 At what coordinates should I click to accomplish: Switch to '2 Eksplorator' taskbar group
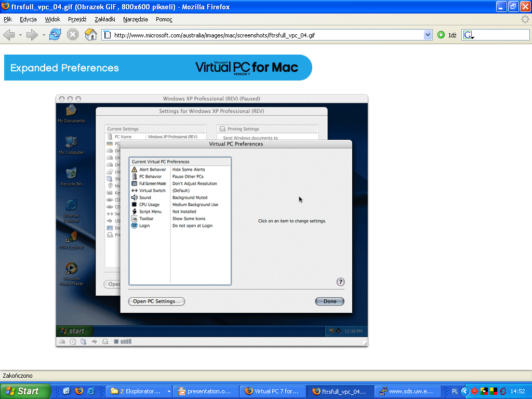pos(139,391)
